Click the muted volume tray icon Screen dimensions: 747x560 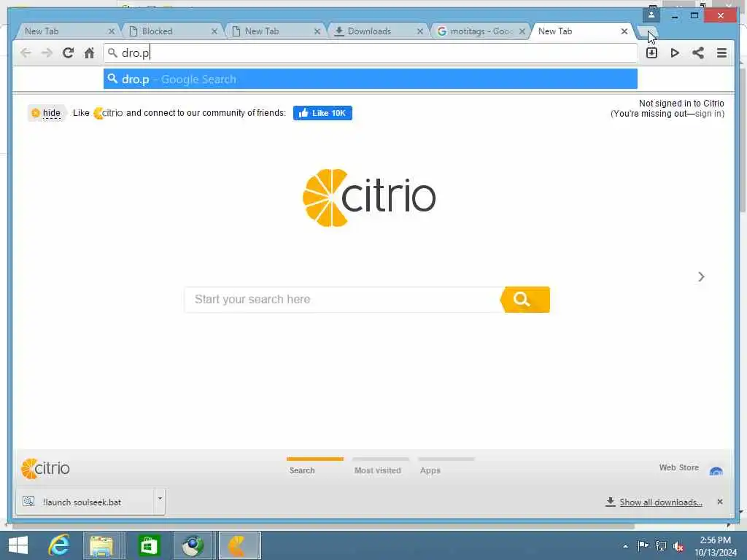pyautogui.click(x=678, y=546)
